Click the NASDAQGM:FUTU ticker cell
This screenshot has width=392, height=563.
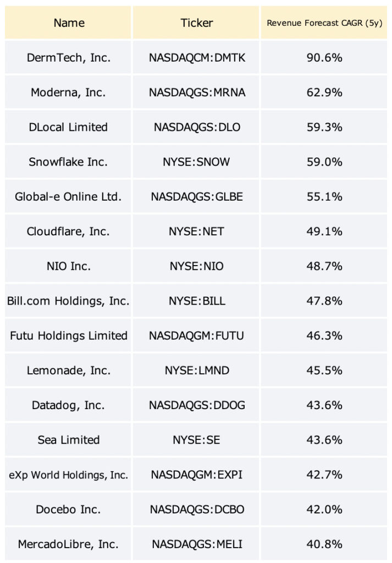pos(196,336)
